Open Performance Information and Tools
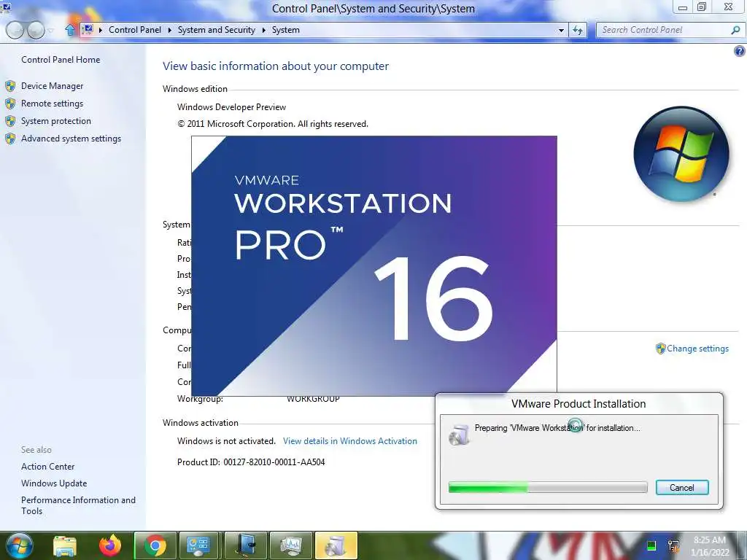The image size is (747, 560). (78, 505)
